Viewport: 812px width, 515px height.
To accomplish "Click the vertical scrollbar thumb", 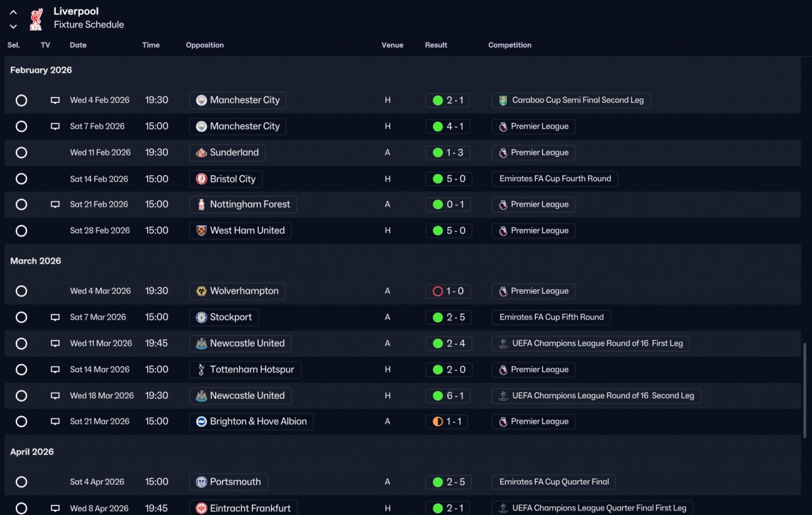I will pos(805,390).
